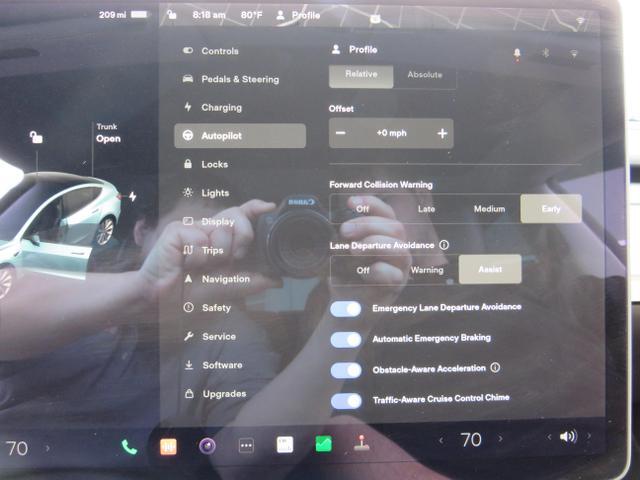Open the all apps ellipsis launcher
This screenshot has height=480, width=640.
tap(246, 445)
